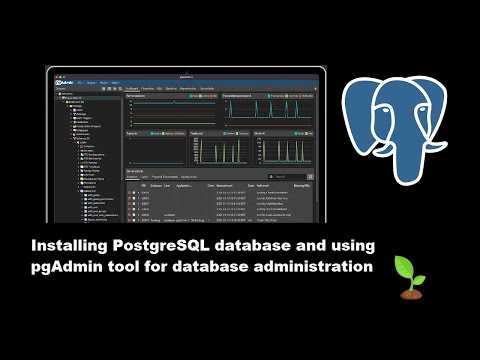Click the Query Tool icon in Browser toolbar

104,89
